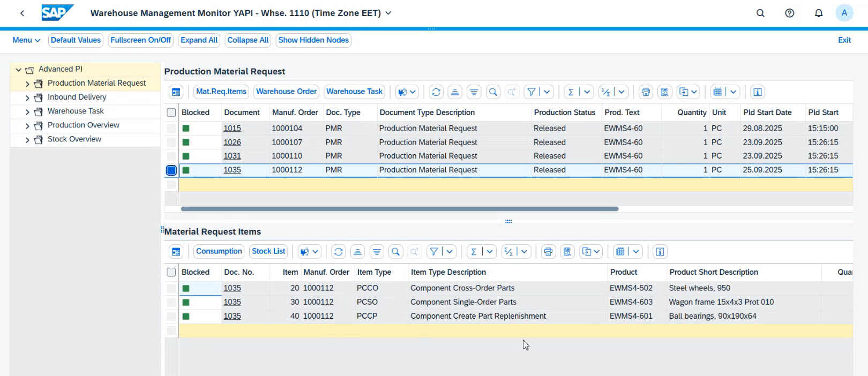
Task: Click Print icon in Production Material Request toolbar
Action: pyautogui.click(x=646, y=92)
